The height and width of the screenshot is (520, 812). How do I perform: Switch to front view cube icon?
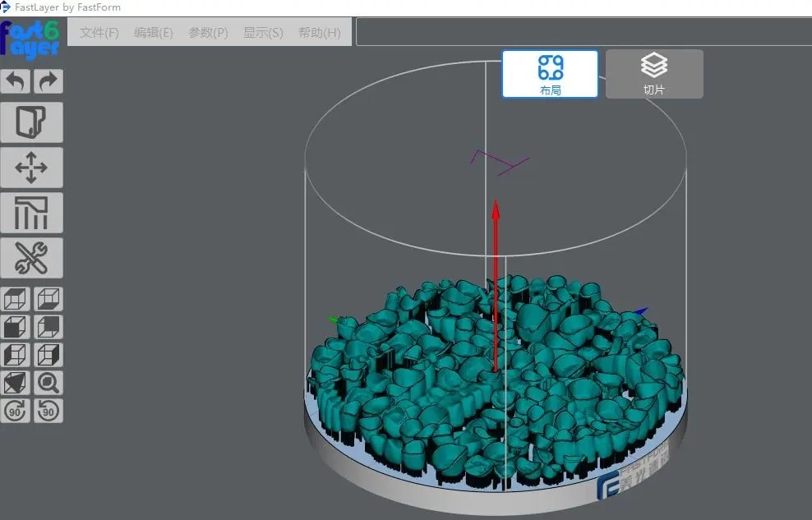(x=16, y=327)
